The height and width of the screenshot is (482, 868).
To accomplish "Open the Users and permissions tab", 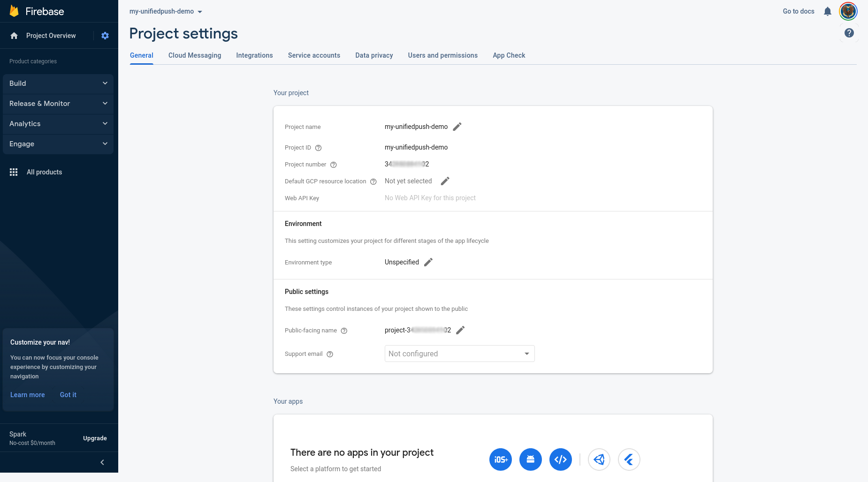I will click(x=443, y=55).
